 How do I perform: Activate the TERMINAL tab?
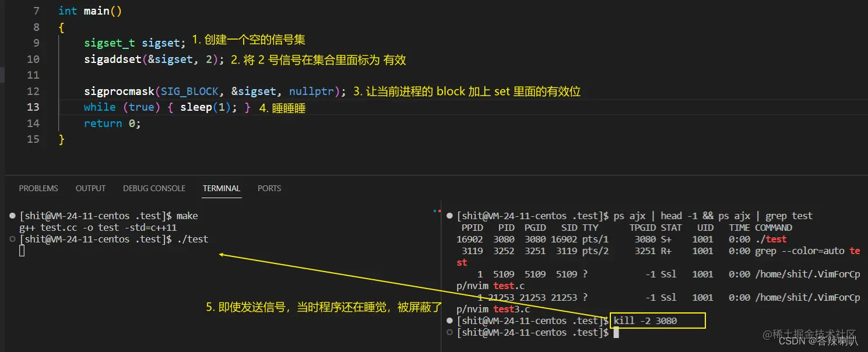point(222,188)
